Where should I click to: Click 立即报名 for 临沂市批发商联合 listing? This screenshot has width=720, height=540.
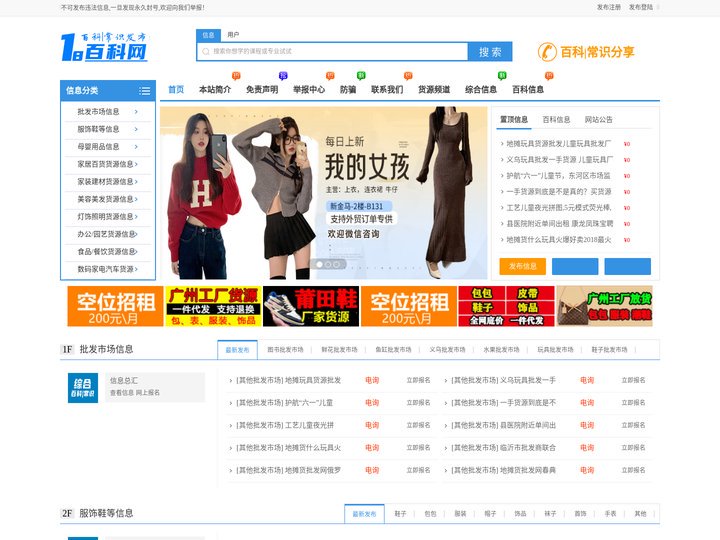click(x=633, y=448)
